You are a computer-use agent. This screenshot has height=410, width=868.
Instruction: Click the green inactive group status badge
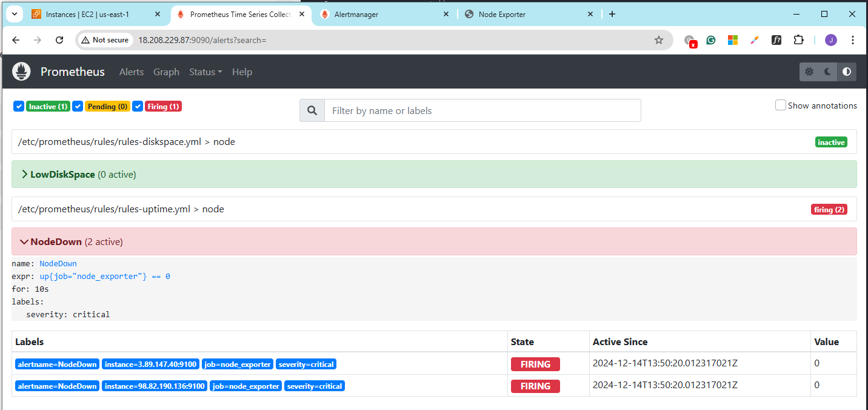coord(831,142)
